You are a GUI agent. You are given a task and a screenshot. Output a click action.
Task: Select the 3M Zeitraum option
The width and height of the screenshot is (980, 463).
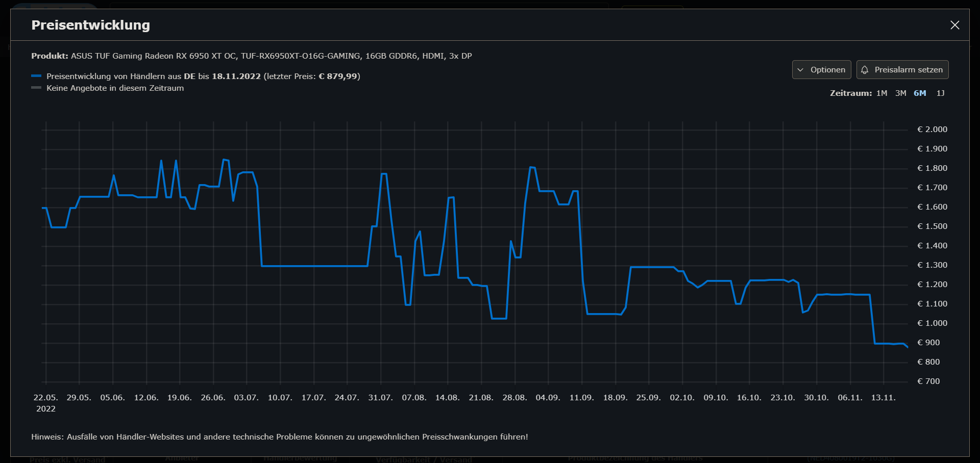tap(900, 93)
